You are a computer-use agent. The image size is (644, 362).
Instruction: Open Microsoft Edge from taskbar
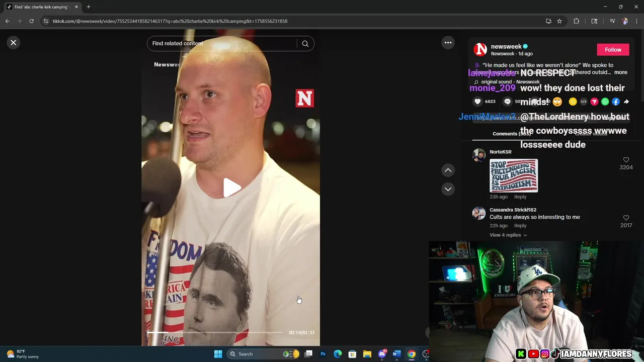(x=338, y=354)
